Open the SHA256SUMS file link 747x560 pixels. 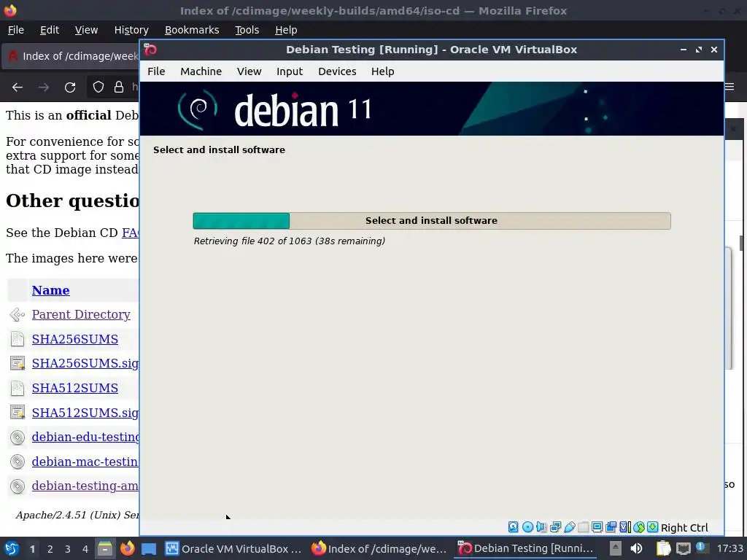(x=75, y=339)
